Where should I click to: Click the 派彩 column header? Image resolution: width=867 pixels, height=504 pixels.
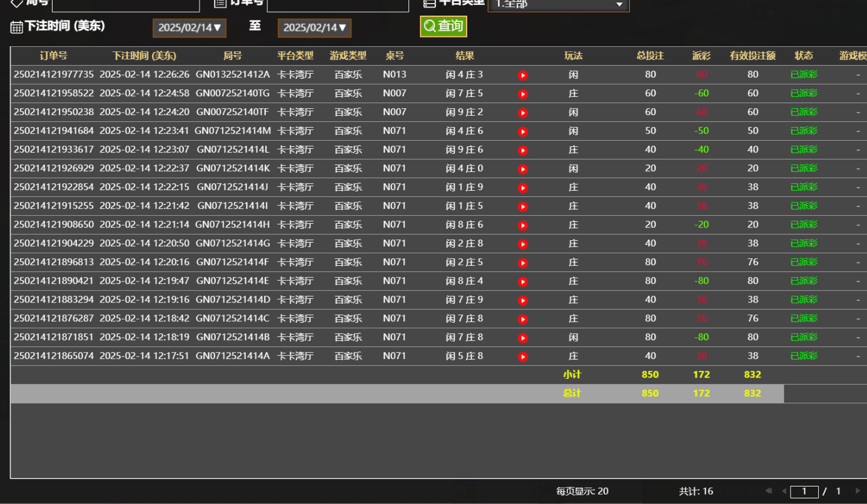(x=701, y=56)
